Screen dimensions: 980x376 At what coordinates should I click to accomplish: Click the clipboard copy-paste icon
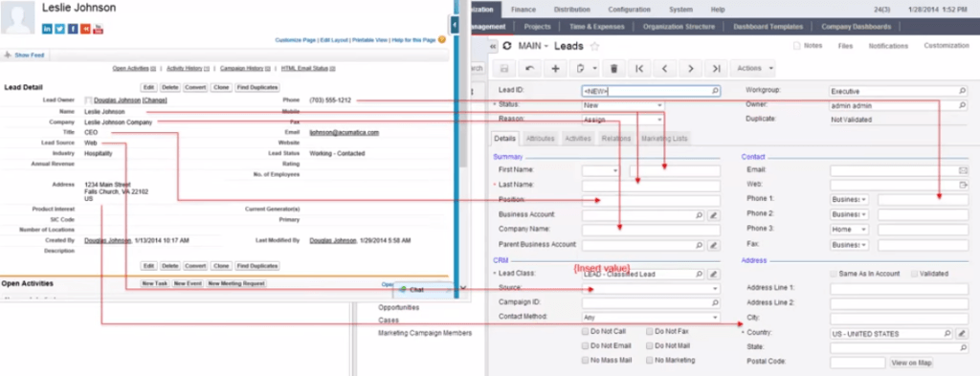point(581,68)
